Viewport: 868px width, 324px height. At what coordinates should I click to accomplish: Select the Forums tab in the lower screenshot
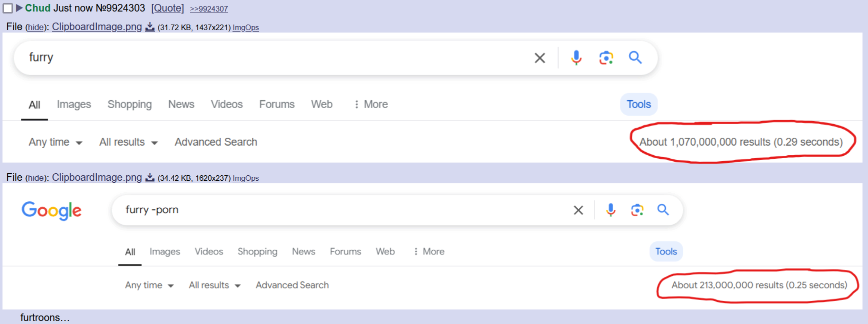(345, 251)
